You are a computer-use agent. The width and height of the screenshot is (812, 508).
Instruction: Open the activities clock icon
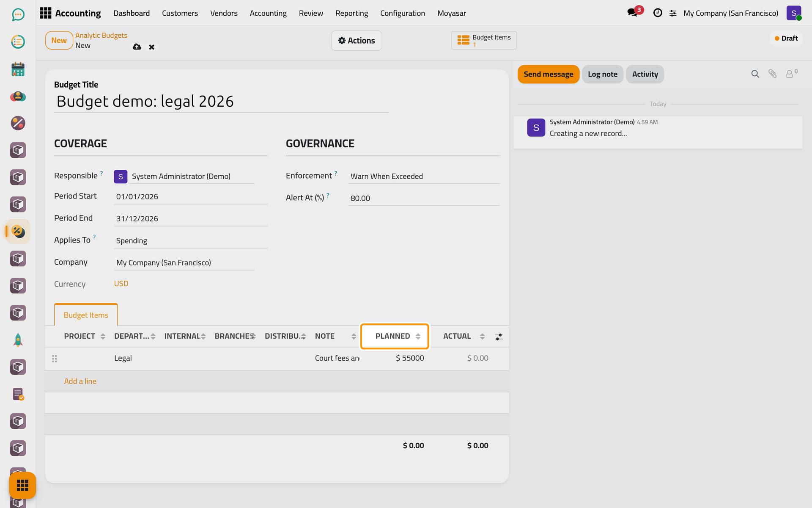[658, 13]
